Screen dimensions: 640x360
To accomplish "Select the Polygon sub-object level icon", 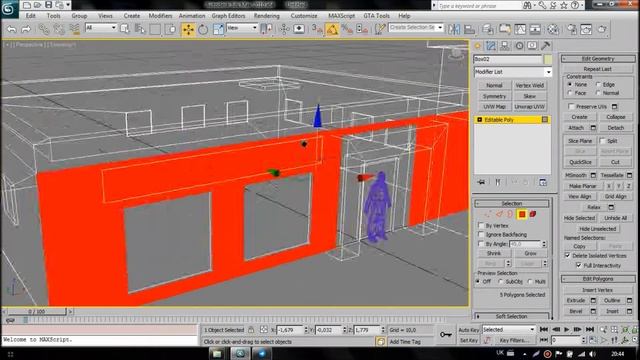I will click(x=522, y=214).
